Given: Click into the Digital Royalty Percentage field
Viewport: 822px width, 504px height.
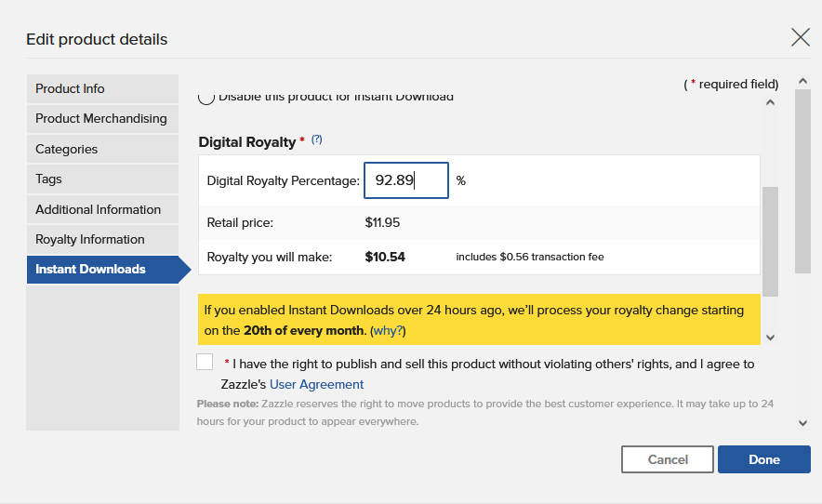Looking at the screenshot, I should 406,180.
